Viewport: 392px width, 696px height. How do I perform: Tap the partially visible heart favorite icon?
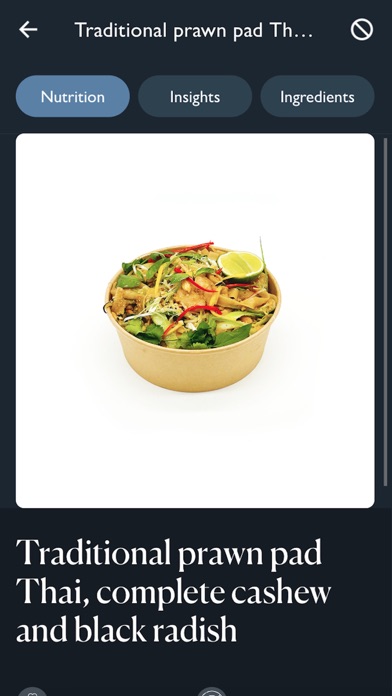[x=32, y=692]
